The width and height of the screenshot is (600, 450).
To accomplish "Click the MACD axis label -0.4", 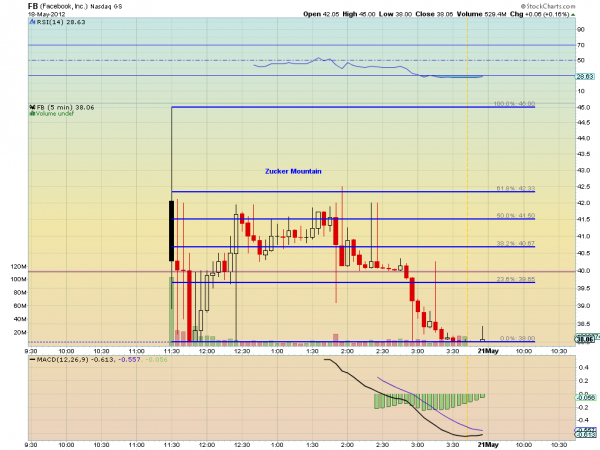I will coord(582,421).
